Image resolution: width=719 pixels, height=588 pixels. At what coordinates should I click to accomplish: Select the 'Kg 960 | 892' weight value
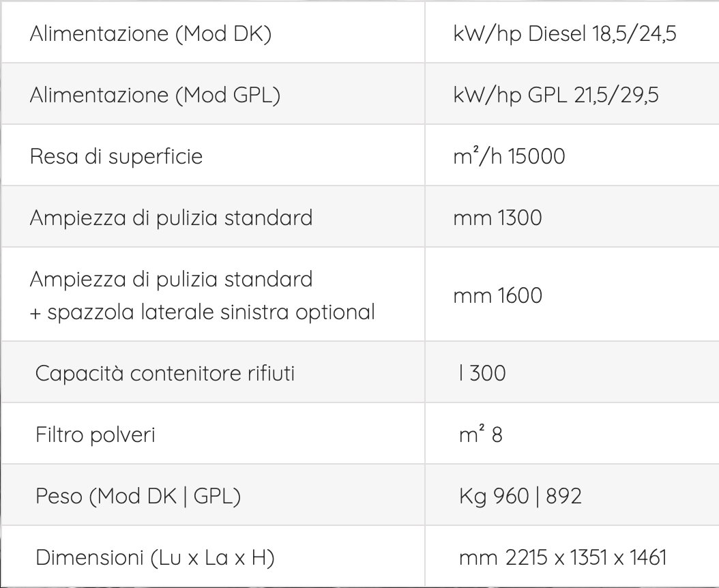coord(520,497)
